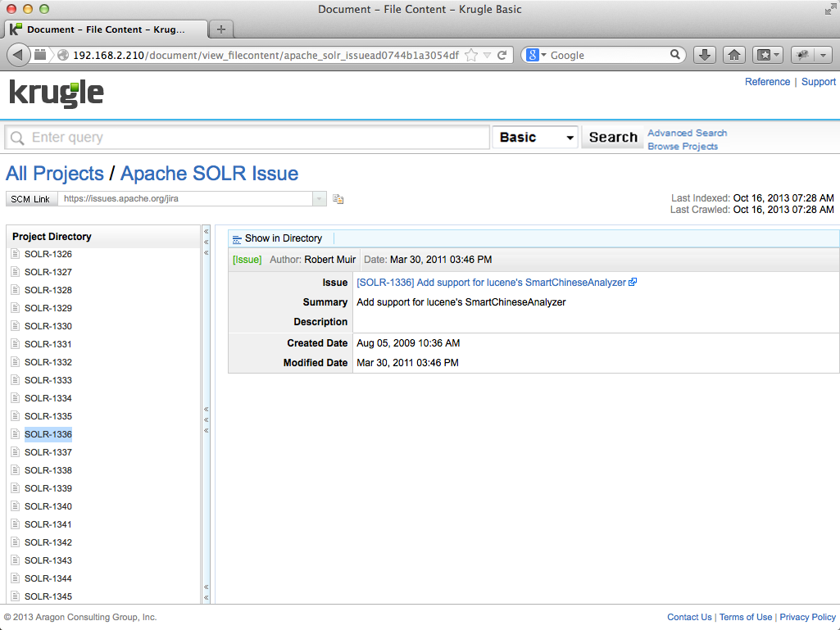Click the file icon next to SOLR-1326
The width and height of the screenshot is (840, 630).
point(16,253)
